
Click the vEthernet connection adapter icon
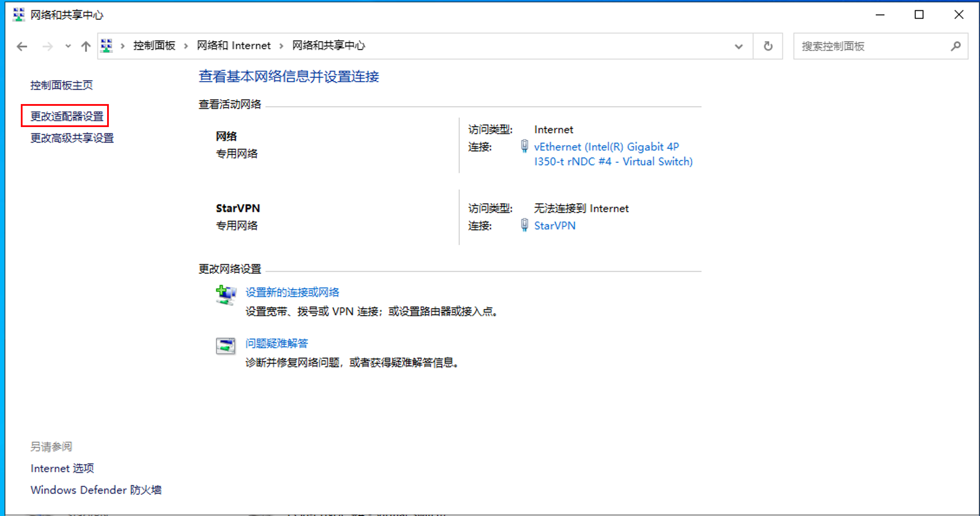(524, 147)
